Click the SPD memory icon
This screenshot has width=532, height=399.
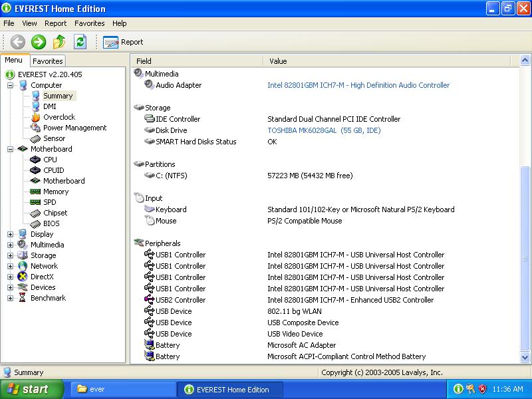(x=35, y=202)
